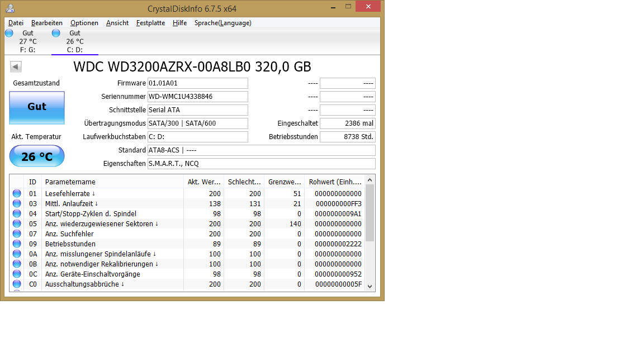Click the Rohwert column header
This screenshot has height=362, width=644.
(335, 182)
